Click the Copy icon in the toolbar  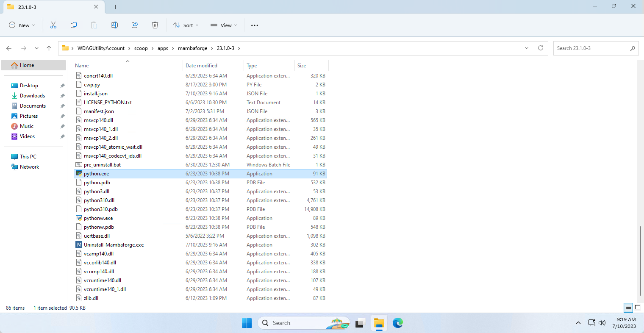tap(74, 25)
